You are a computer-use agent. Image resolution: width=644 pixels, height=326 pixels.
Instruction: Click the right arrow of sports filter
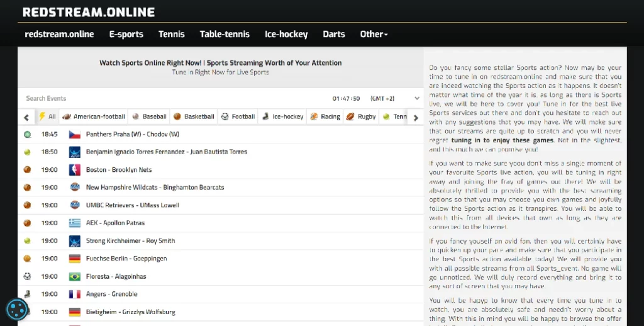click(416, 118)
